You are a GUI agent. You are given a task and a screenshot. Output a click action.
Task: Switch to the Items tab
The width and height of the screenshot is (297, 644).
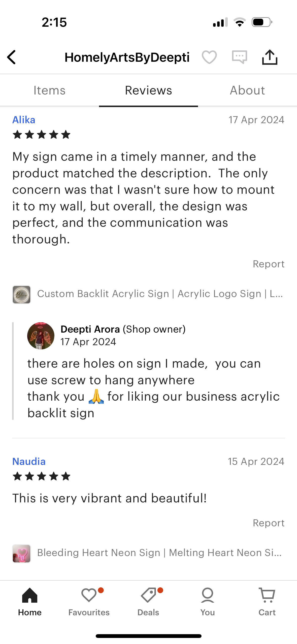[49, 90]
